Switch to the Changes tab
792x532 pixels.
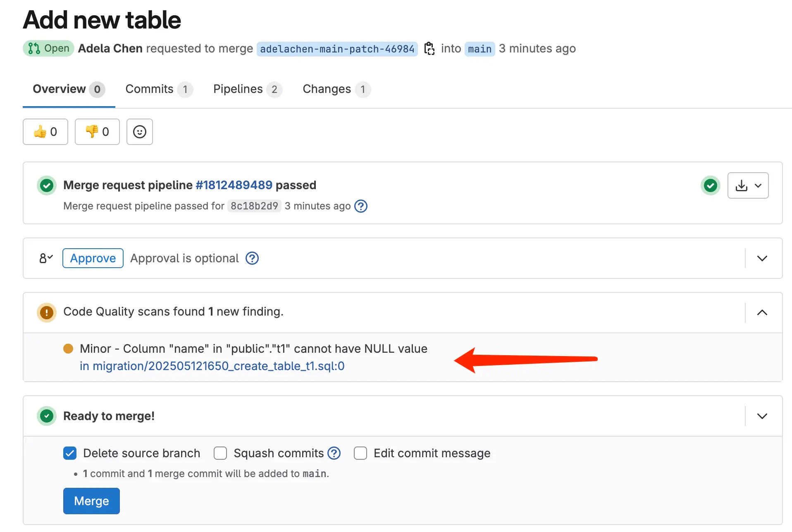[x=326, y=89]
